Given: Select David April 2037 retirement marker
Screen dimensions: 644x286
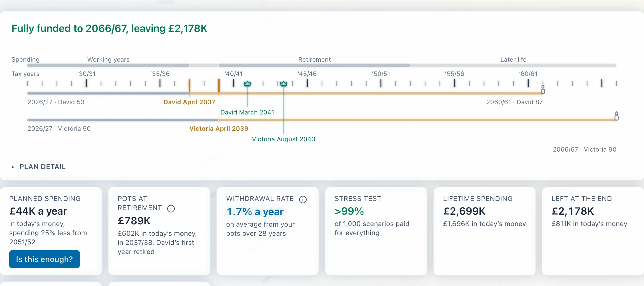Looking at the screenshot, I should point(189,102).
